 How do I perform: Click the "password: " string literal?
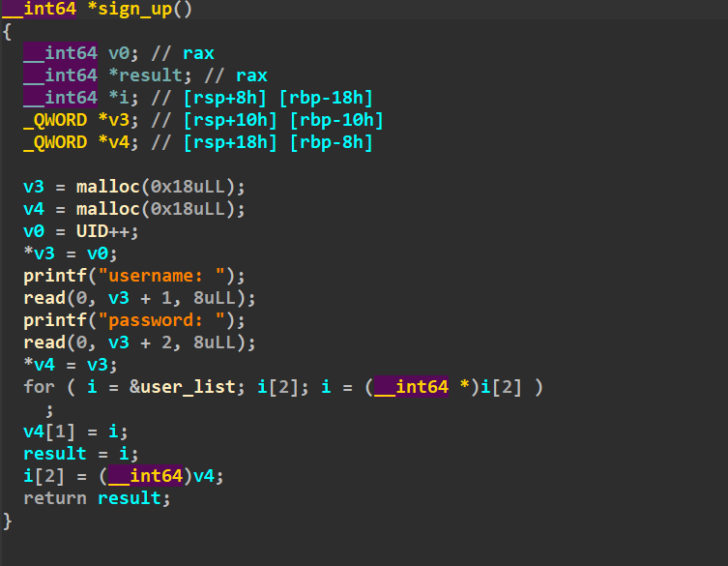point(161,320)
